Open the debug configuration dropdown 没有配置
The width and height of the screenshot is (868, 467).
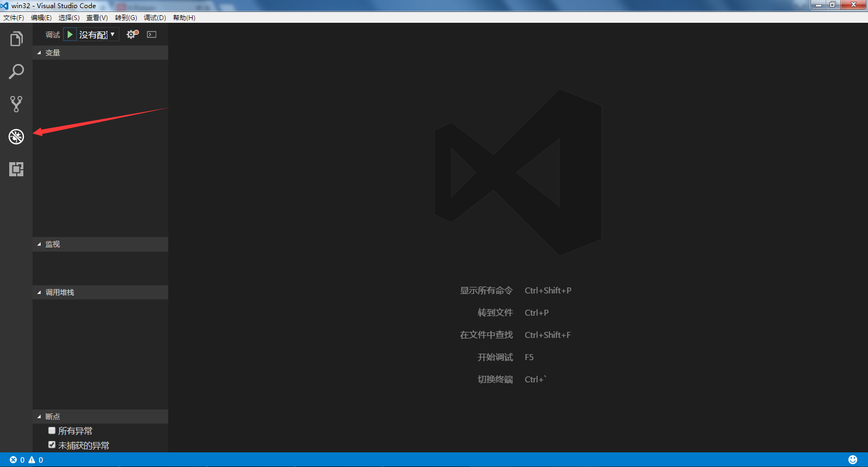(x=97, y=35)
